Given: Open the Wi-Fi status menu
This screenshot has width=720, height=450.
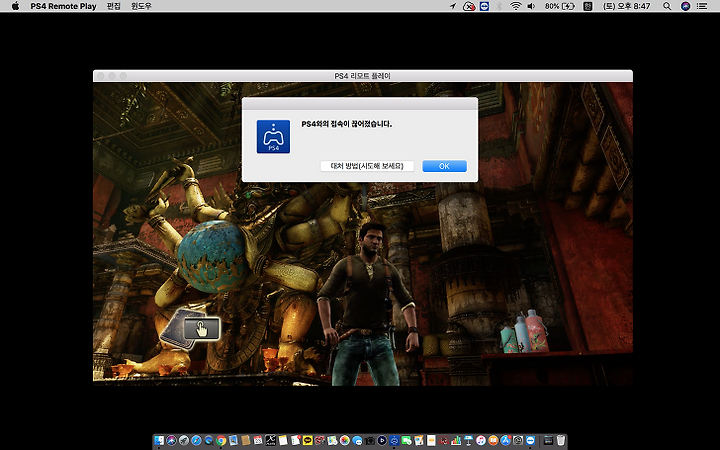Looking at the screenshot, I should click(516, 6).
